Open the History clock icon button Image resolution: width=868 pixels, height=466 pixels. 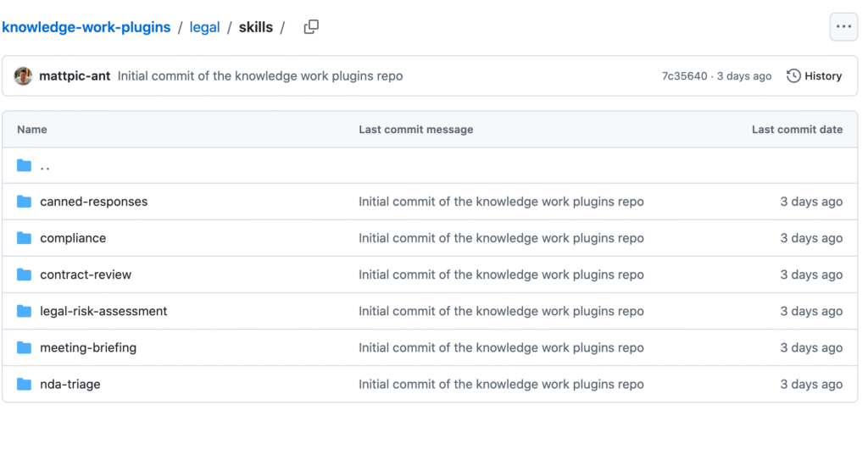point(794,76)
